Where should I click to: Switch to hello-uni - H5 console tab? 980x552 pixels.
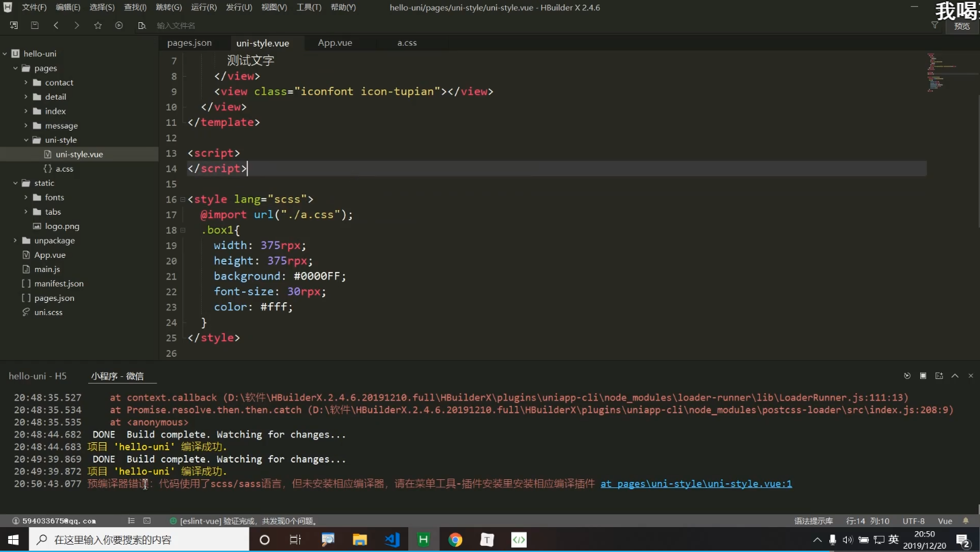coord(38,376)
